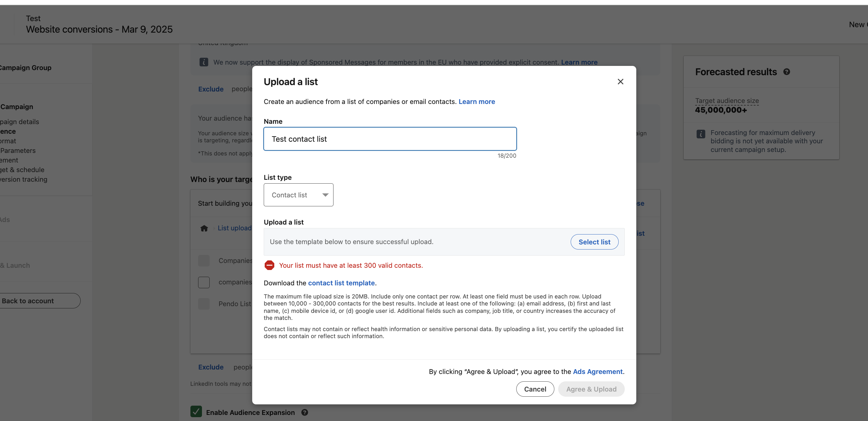868x421 pixels.
Task: Click the list Name input field
Action: (x=390, y=139)
